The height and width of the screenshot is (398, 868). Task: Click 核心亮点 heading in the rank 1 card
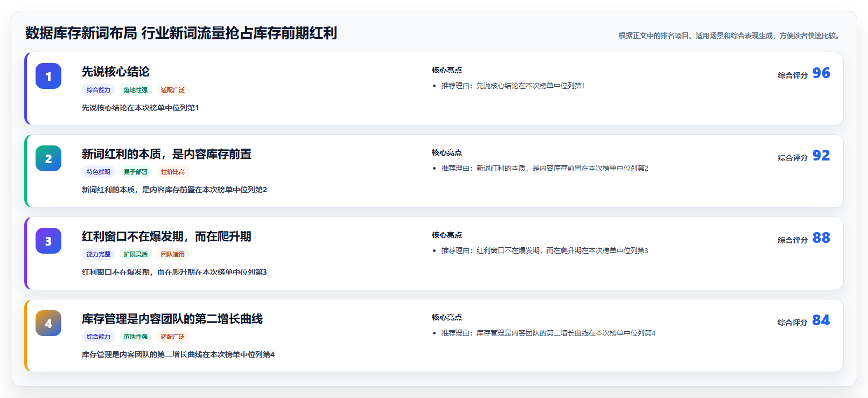pos(447,70)
